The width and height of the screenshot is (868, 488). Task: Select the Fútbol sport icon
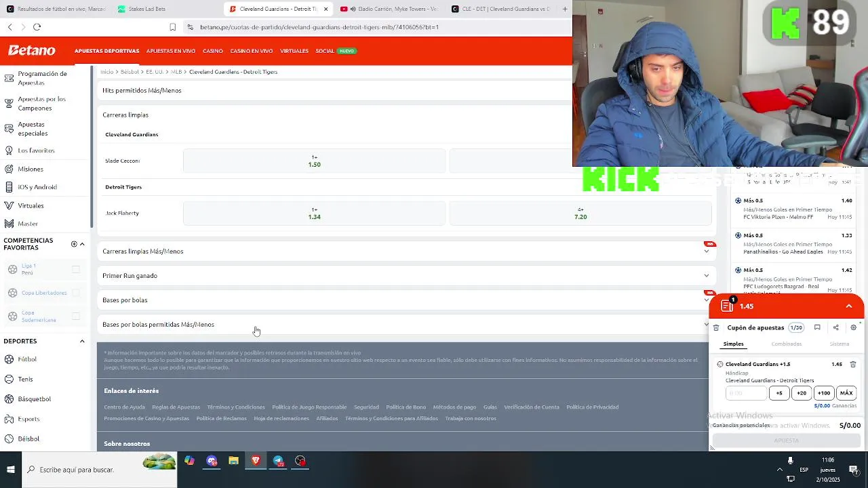[9, 359]
